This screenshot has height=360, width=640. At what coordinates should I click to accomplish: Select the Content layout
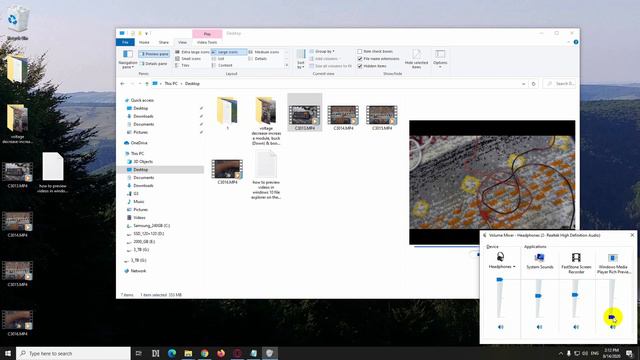222,65
